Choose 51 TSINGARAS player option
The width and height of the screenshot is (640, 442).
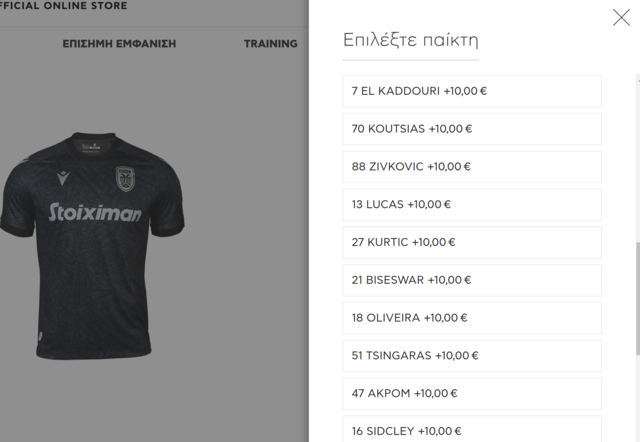tap(472, 356)
